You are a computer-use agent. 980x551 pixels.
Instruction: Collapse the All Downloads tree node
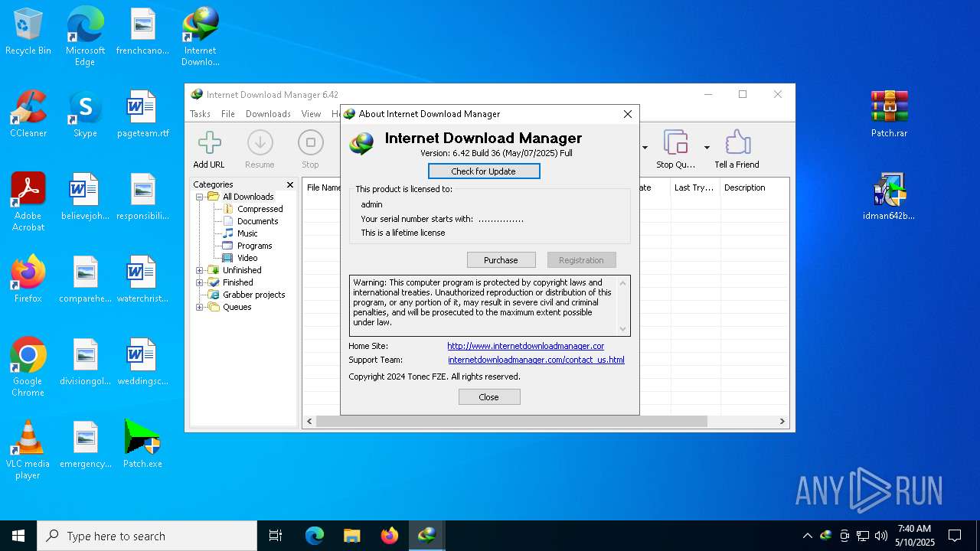[200, 197]
